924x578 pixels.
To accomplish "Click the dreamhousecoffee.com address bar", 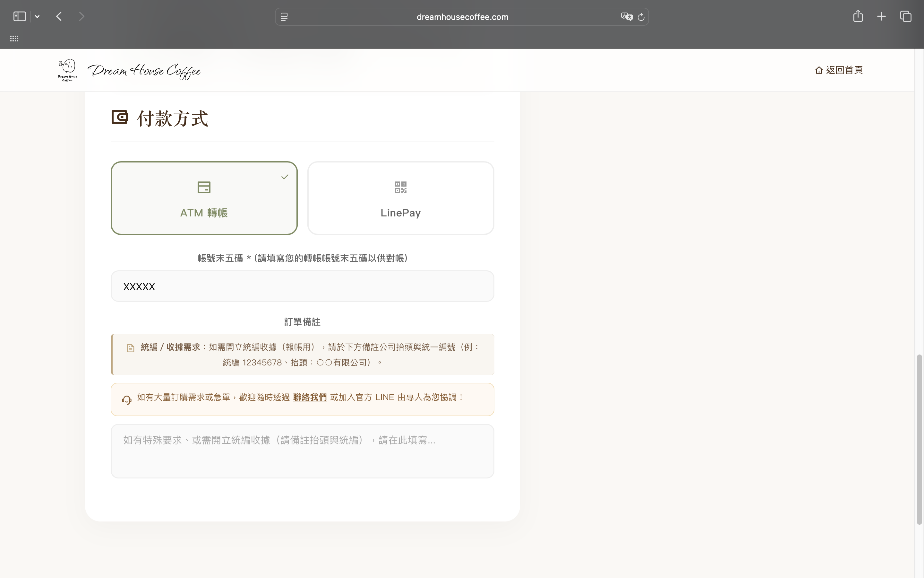I will (462, 17).
